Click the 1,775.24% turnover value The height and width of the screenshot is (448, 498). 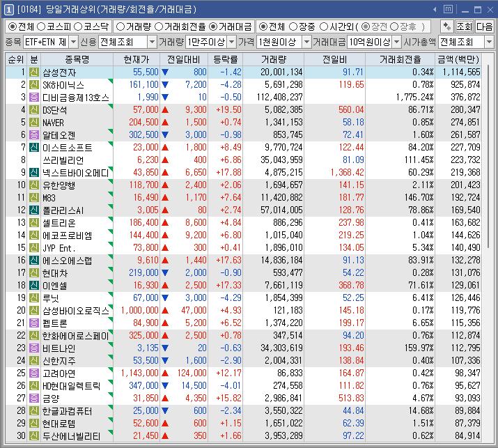(415, 98)
